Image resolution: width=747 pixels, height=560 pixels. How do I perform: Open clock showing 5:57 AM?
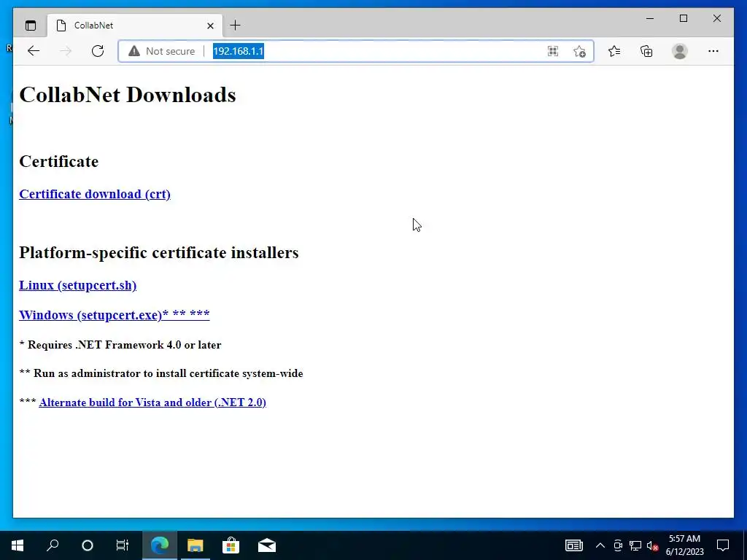coord(684,545)
